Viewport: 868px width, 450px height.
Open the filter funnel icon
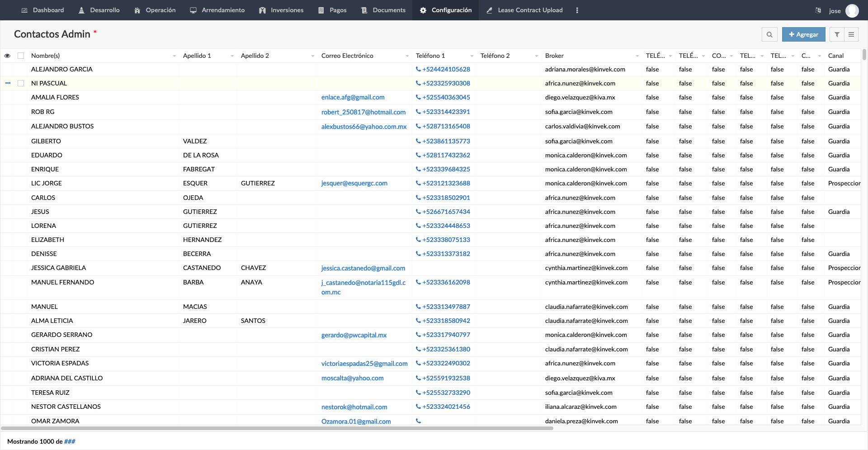pyautogui.click(x=837, y=34)
